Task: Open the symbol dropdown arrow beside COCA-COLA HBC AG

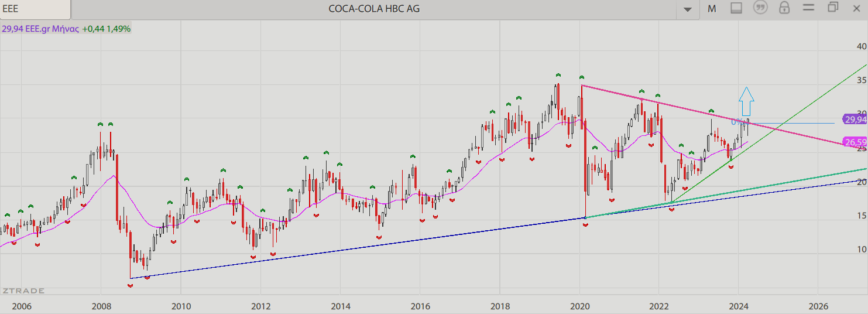Action: pos(688,9)
